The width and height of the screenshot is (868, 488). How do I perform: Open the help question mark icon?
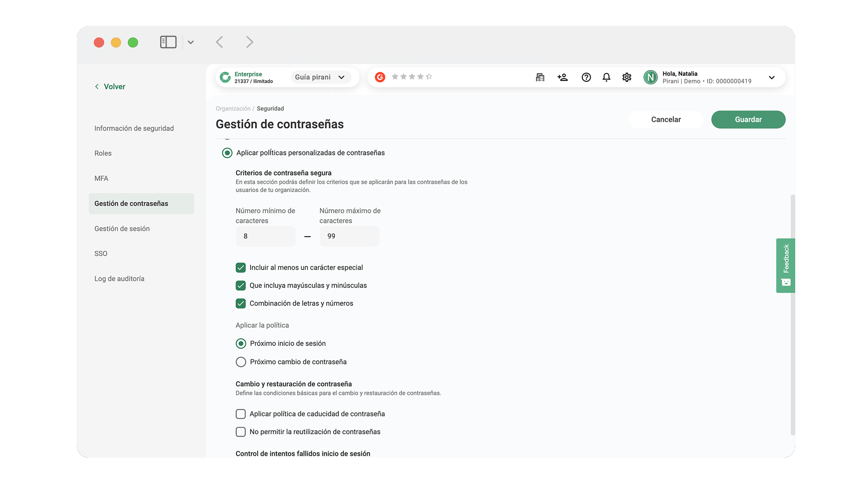(586, 77)
